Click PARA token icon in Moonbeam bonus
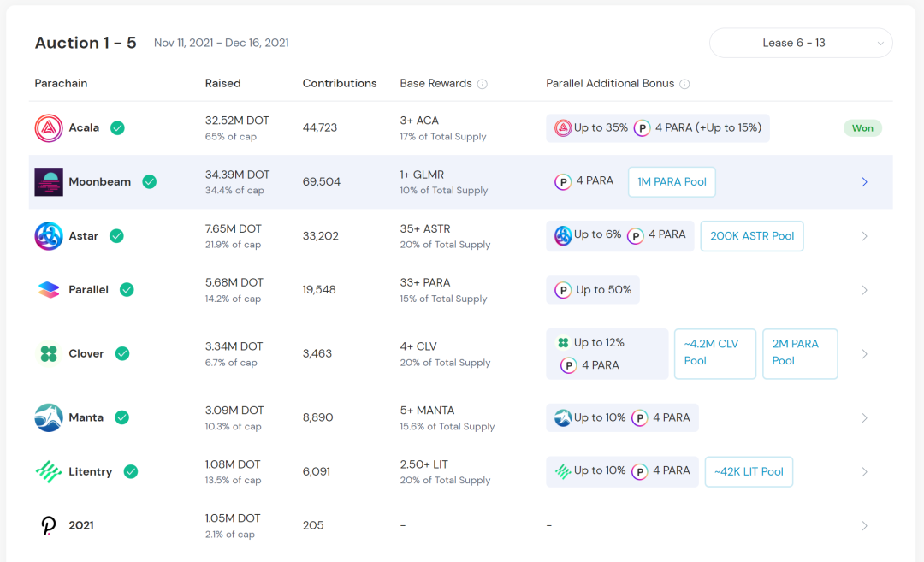Screen dimensions: 924x562 (x=563, y=182)
